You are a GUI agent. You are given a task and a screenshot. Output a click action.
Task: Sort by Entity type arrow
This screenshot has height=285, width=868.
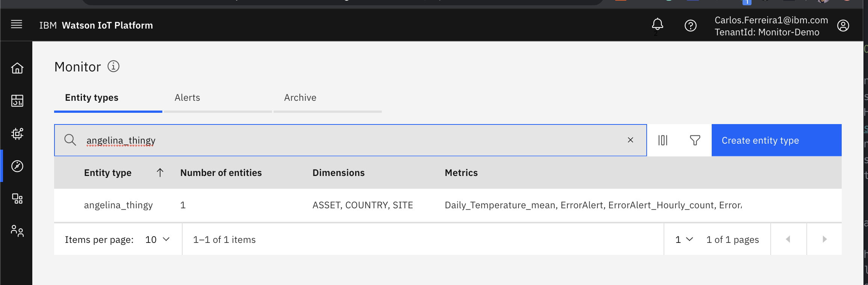coord(160,173)
